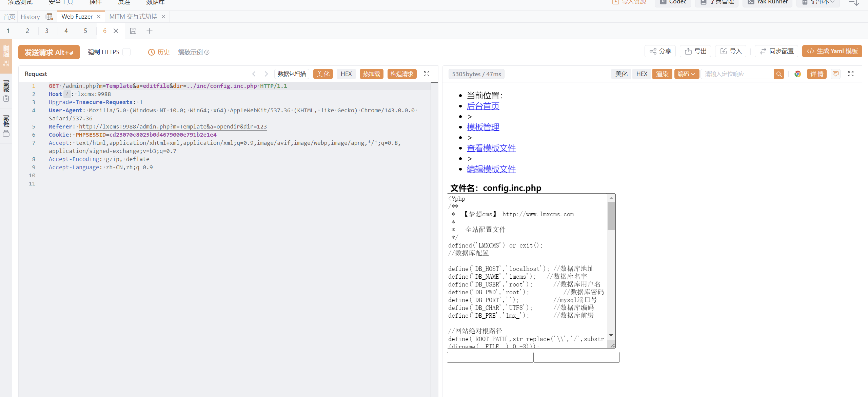Expand the Request panel to fullscreen
868x397 pixels.
[427, 74]
